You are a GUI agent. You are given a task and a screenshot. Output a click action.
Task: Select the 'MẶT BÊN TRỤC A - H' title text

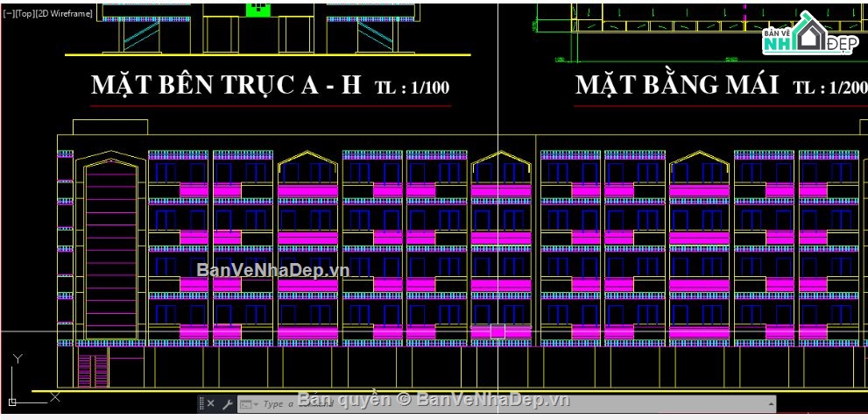coord(226,85)
